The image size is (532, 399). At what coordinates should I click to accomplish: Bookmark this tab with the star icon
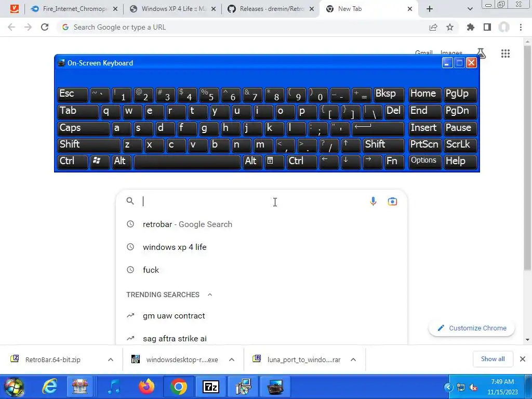450,27
